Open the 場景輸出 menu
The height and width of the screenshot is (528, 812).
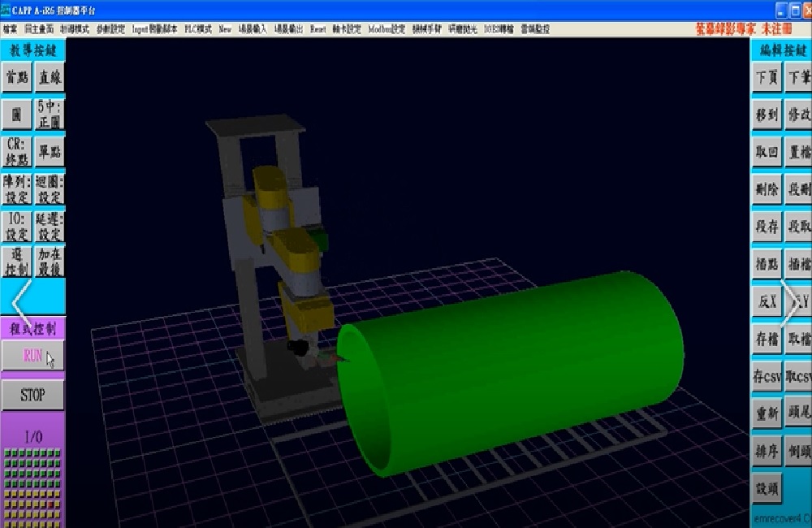pyautogui.click(x=288, y=29)
